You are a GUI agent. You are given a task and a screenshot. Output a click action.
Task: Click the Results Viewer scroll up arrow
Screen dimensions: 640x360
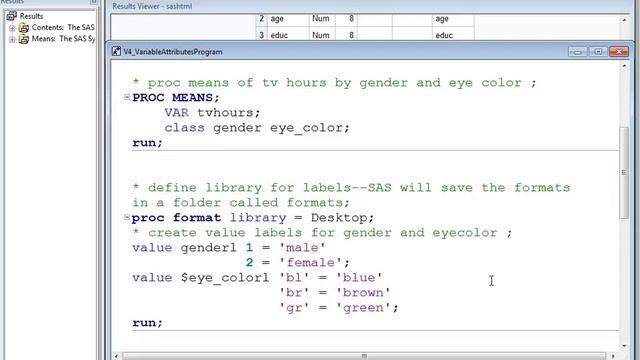pyautogui.click(x=624, y=20)
